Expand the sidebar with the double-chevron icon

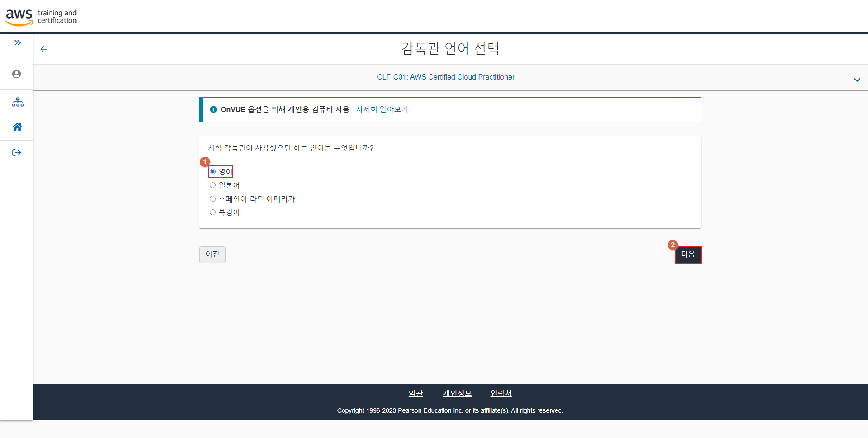coord(17,43)
